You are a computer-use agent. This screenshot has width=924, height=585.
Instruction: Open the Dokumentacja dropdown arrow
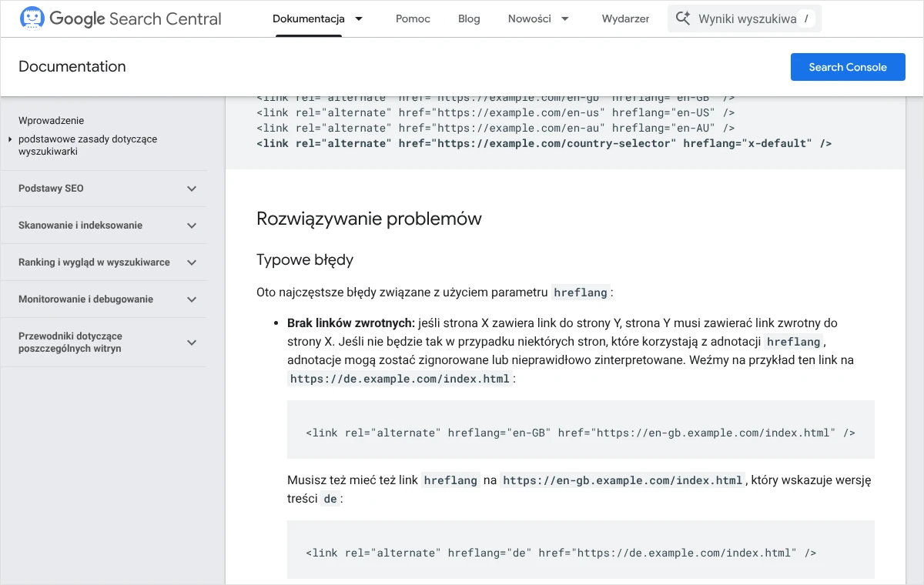(359, 18)
